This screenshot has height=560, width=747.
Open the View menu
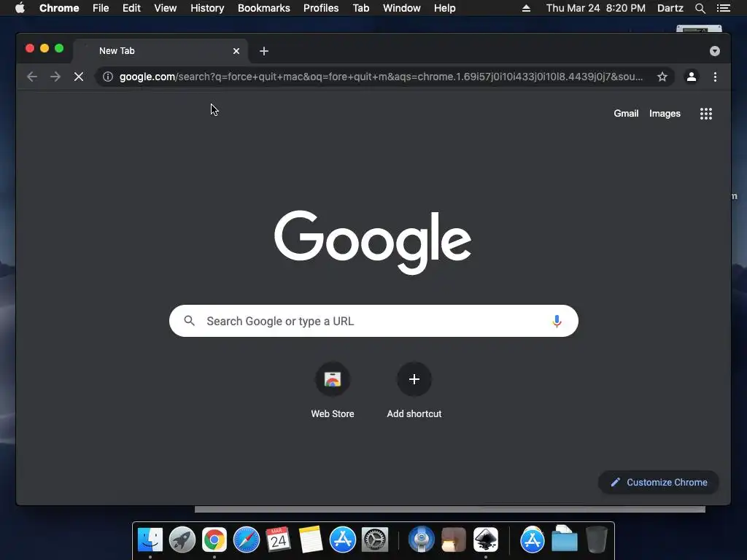(166, 8)
